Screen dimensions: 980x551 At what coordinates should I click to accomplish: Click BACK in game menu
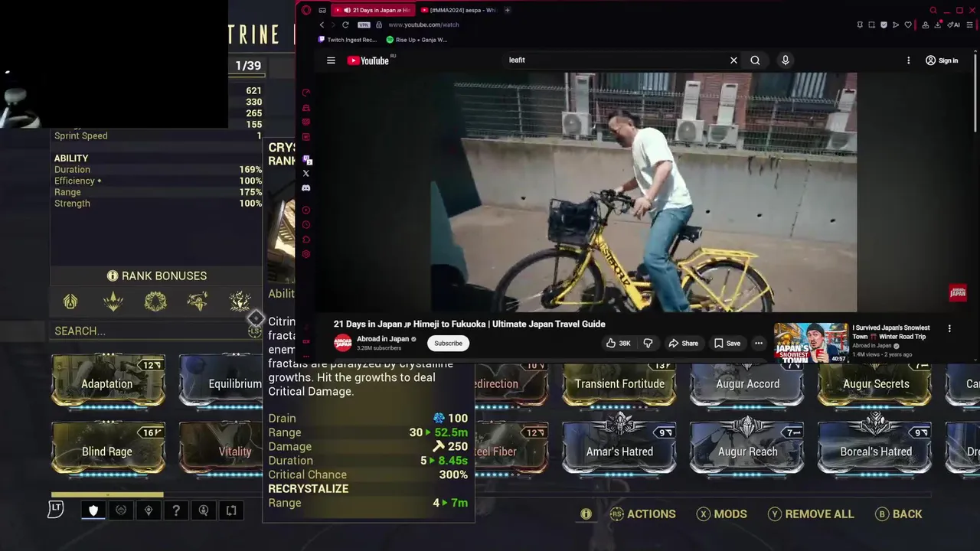[x=898, y=514]
